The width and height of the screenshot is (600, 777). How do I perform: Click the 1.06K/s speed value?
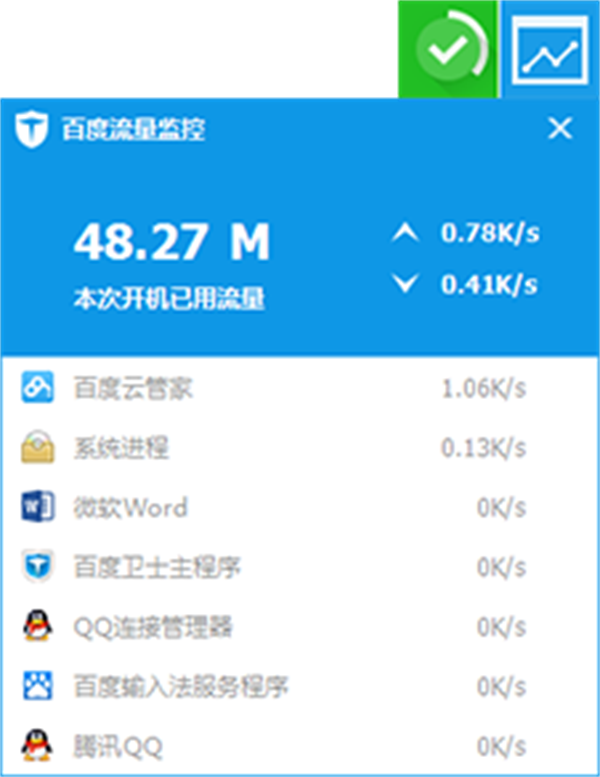pyautogui.click(x=484, y=388)
